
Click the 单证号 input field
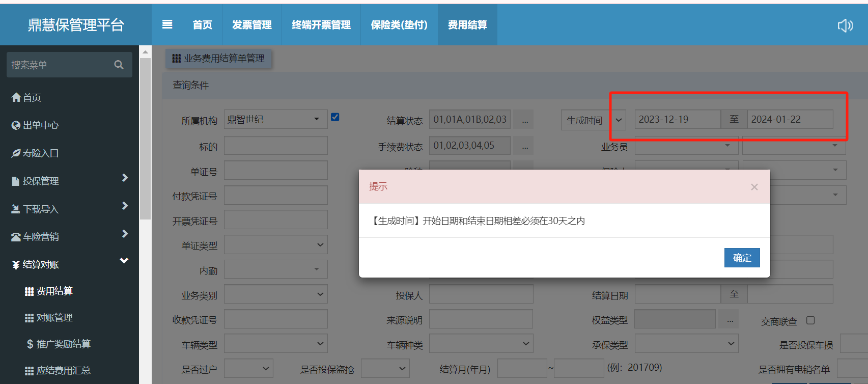pyautogui.click(x=275, y=171)
